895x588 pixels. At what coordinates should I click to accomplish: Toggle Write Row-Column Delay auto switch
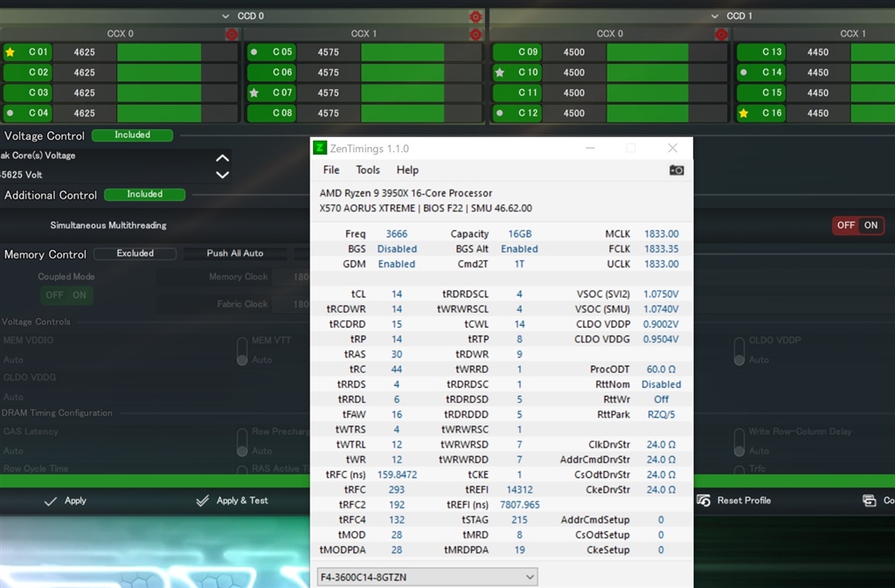pyautogui.click(x=739, y=442)
